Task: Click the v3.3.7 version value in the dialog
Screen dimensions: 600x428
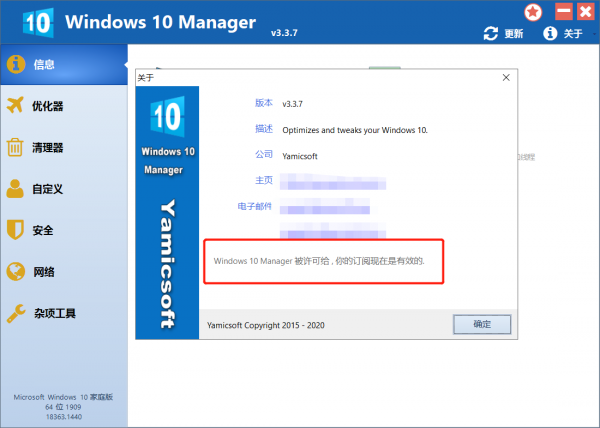Action: click(292, 103)
